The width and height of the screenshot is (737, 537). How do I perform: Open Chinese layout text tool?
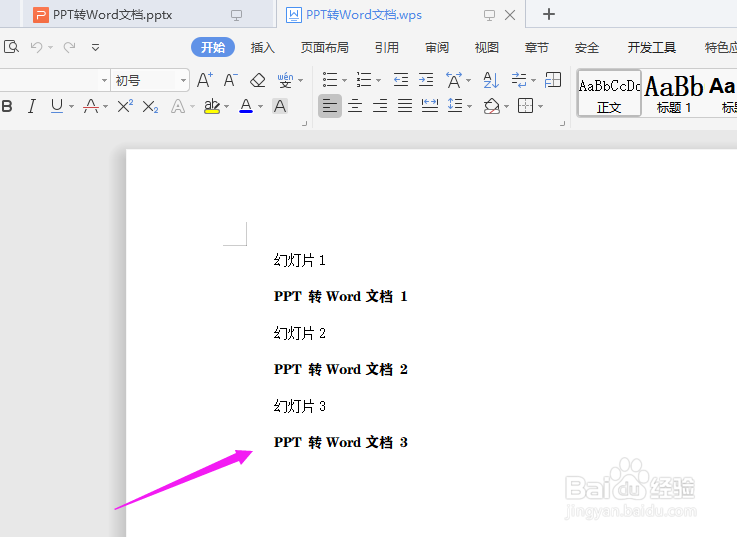click(454, 80)
